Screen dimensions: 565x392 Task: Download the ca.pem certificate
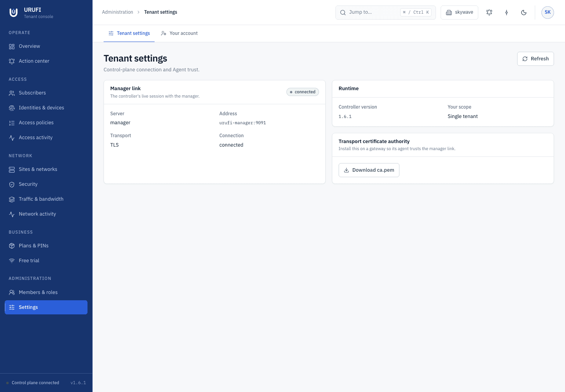369,170
